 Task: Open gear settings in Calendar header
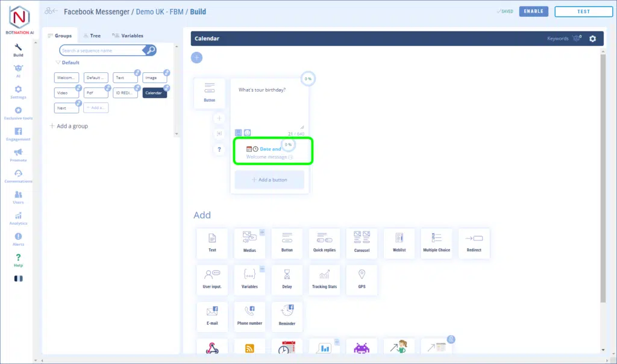coord(592,39)
